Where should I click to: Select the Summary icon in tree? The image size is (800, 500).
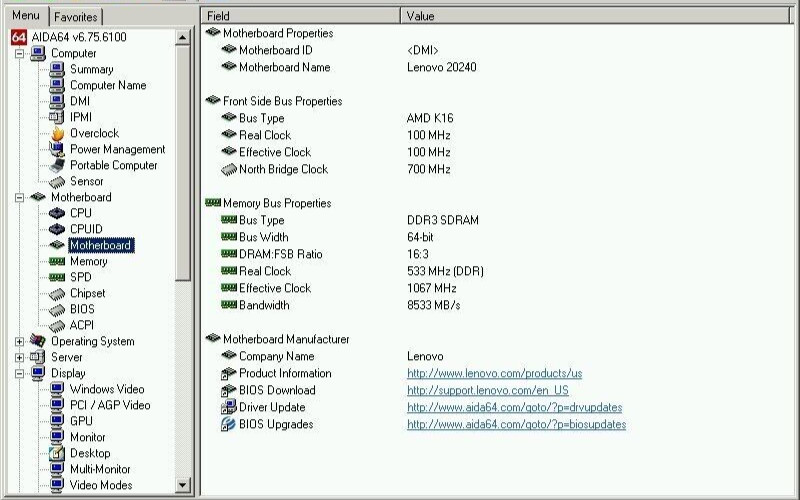click(57, 69)
